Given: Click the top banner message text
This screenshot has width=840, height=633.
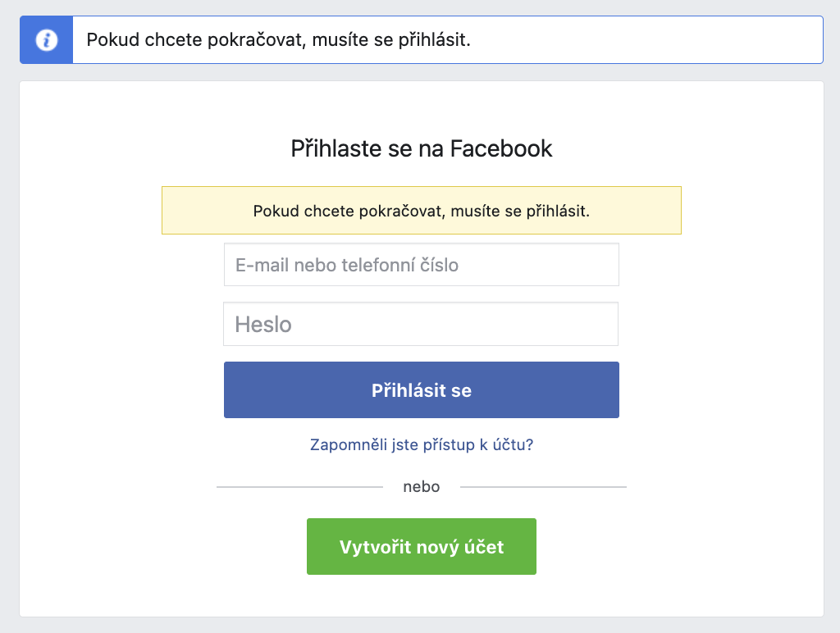Looking at the screenshot, I should pyautogui.click(x=278, y=40).
